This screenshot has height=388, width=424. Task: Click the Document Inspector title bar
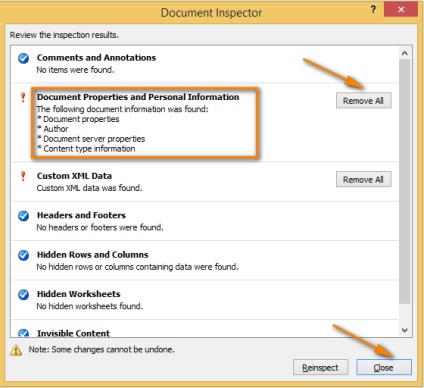click(x=211, y=13)
